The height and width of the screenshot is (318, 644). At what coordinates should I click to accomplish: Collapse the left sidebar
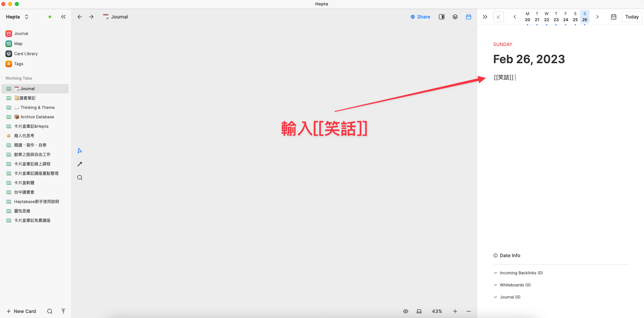point(63,17)
